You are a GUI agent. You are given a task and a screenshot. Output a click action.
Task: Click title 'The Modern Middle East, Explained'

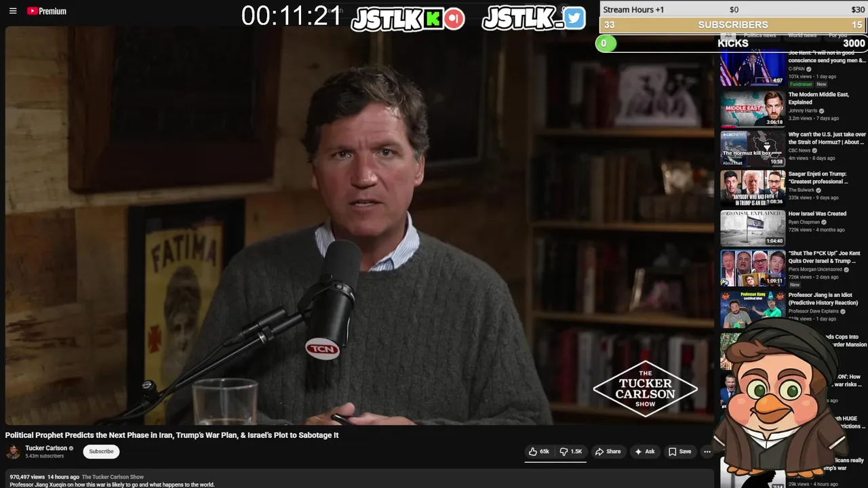(818, 98)
